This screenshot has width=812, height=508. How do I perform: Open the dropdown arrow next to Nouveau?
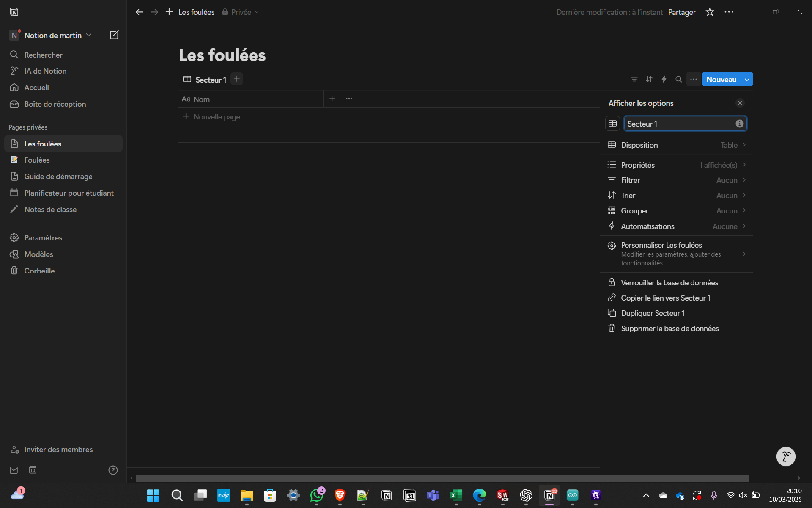click(747, 79)
